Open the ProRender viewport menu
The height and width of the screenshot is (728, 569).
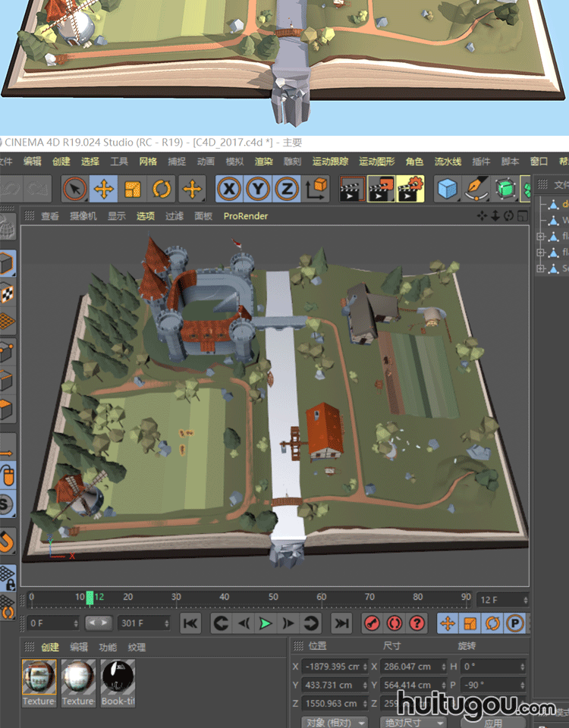click(245, 216)
